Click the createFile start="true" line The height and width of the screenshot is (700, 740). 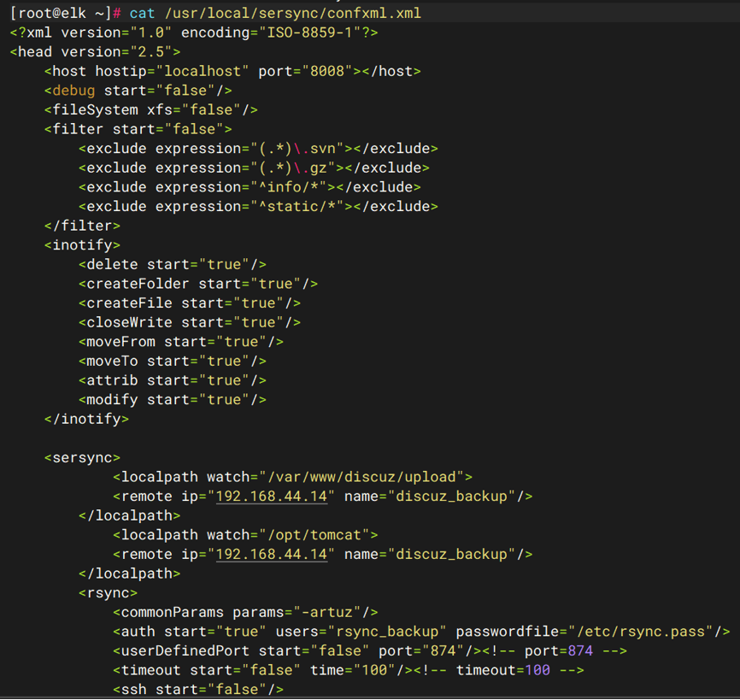coord(190,303)
